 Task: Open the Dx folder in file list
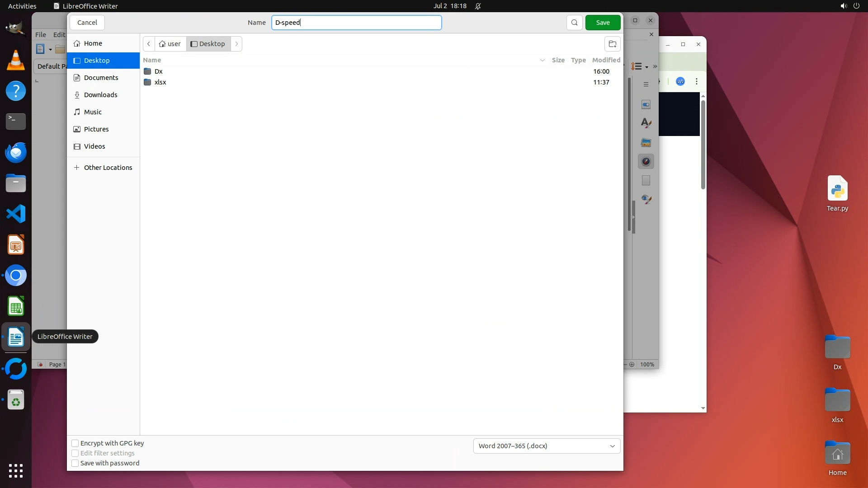158,71
